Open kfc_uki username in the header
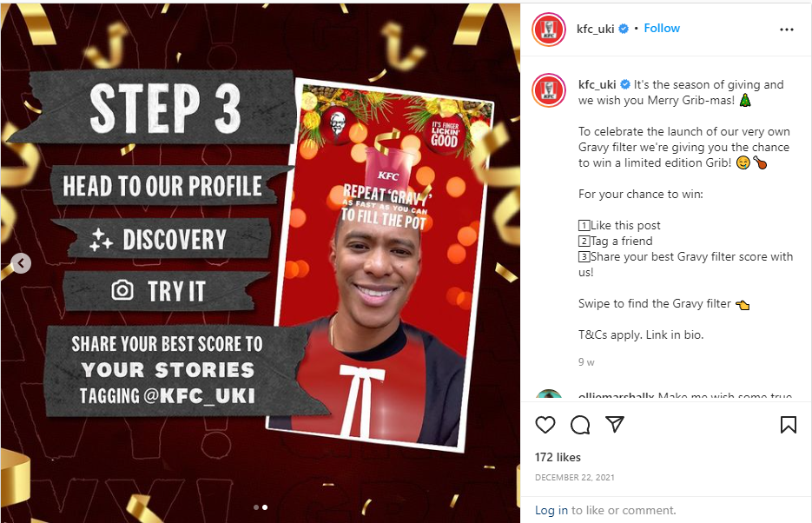812x523 pixels. pyautogui.click(x=596, y=29)
